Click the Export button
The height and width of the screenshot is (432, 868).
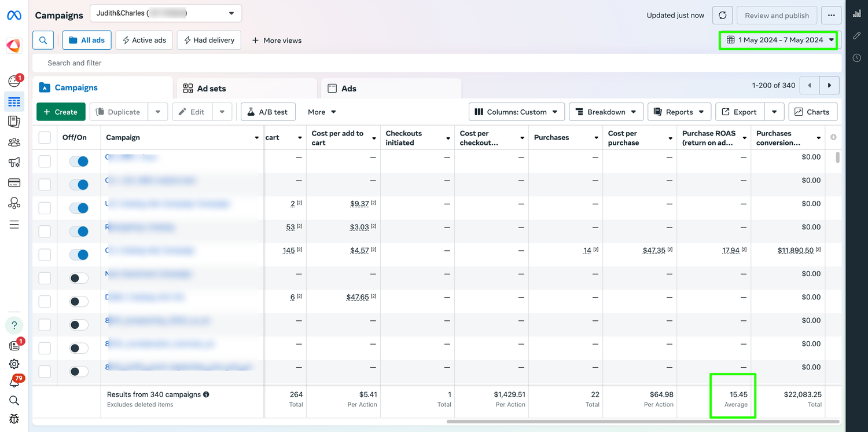coord(740,112)
